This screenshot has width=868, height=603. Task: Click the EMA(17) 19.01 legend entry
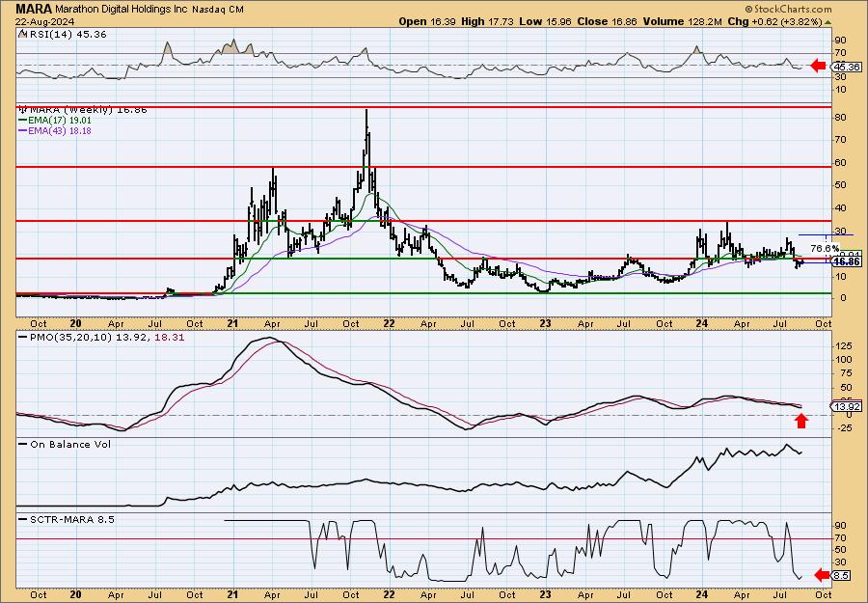pyautogui.click(x=61, y=121)
